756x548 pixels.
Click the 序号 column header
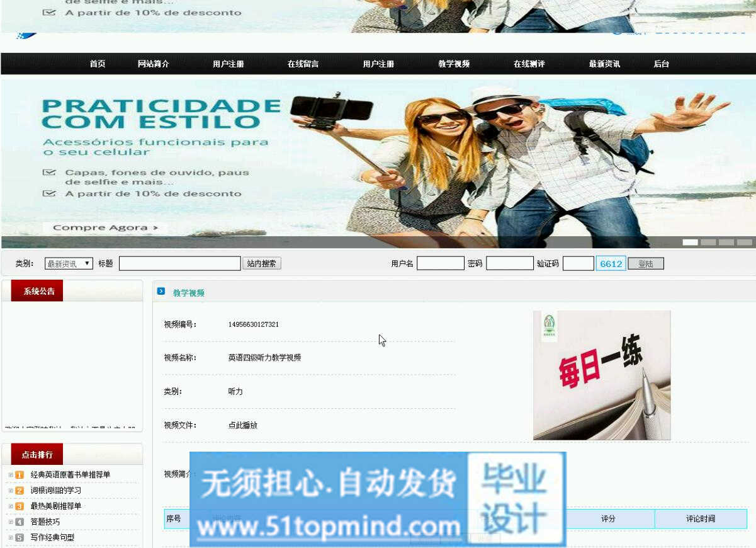174,519
